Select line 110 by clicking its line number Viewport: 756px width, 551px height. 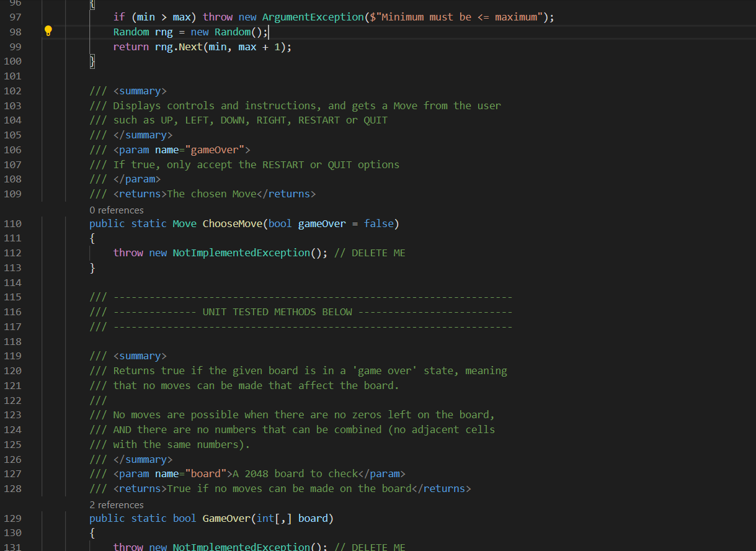[x=14, y=223]
